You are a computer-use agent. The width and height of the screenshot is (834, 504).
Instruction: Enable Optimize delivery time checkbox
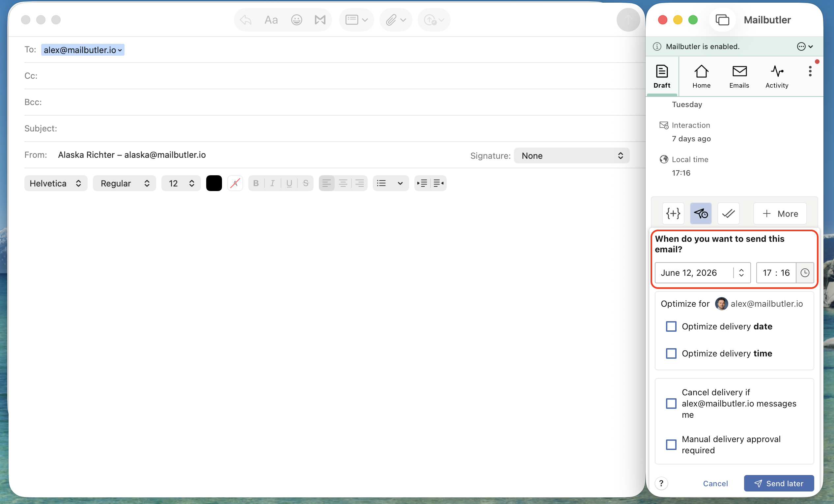click(671, 353)
